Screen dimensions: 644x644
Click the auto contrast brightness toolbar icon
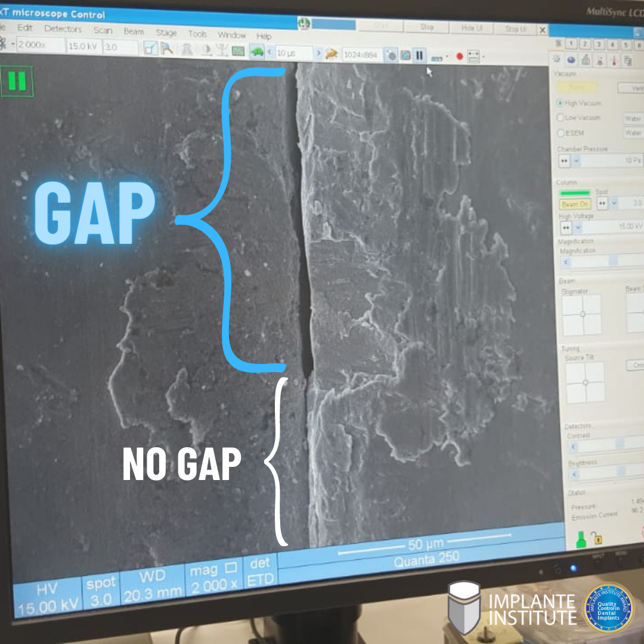point(206,51)
